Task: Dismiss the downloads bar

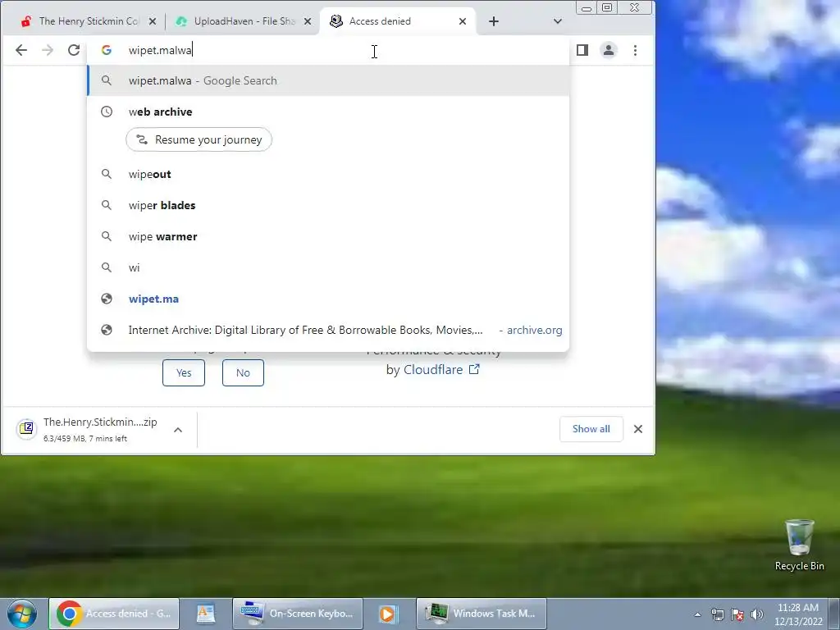Action: pos(638,429)
